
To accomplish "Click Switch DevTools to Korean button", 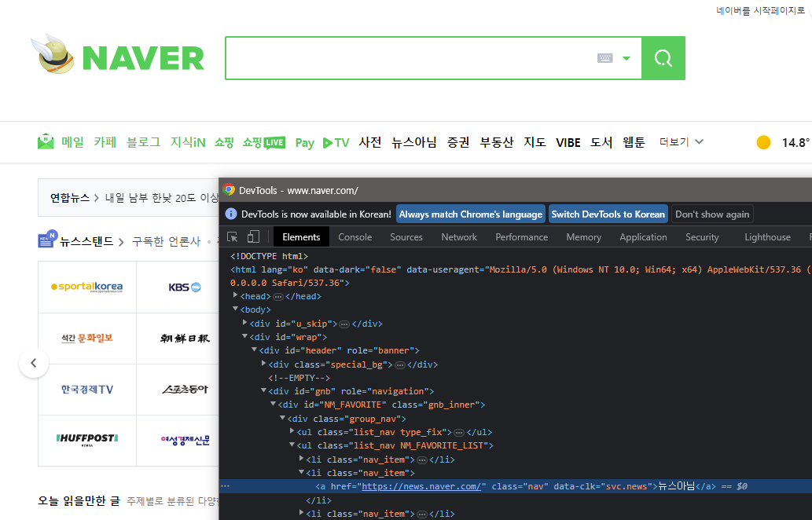I will (x=608, y=214).
